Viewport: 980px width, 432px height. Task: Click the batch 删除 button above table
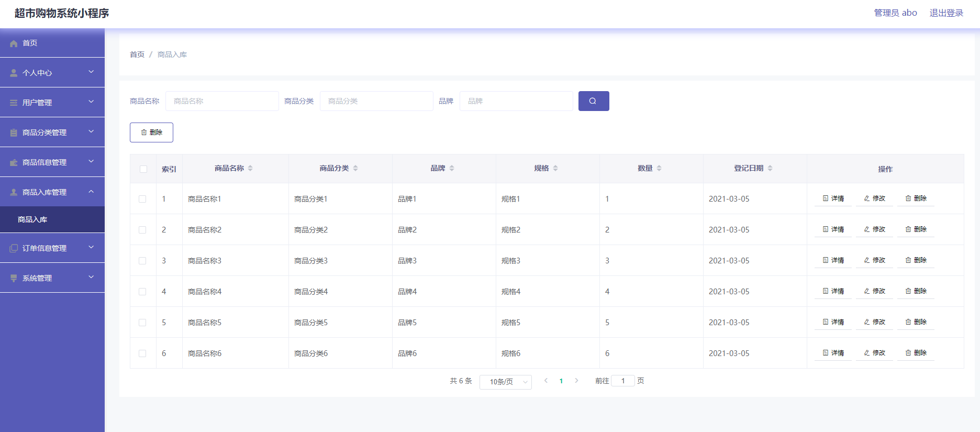click(x=151, y=132)
